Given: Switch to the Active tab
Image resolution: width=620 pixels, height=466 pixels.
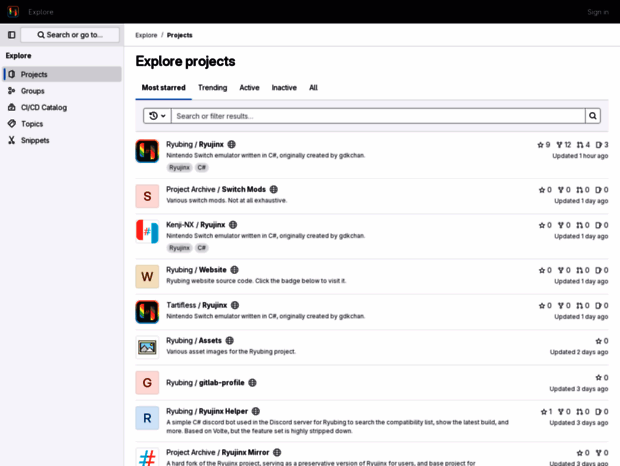Looking at the screenshot, I should (249, 88).
